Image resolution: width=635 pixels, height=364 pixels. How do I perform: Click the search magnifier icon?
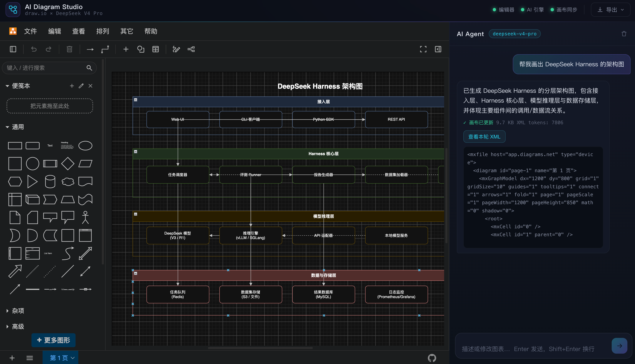[x=89, y=68]
